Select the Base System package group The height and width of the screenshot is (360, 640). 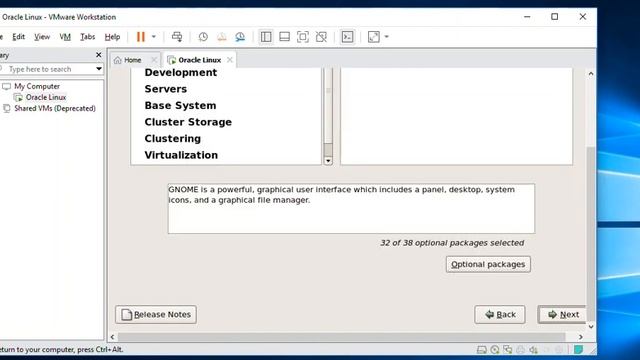(180, 105)
